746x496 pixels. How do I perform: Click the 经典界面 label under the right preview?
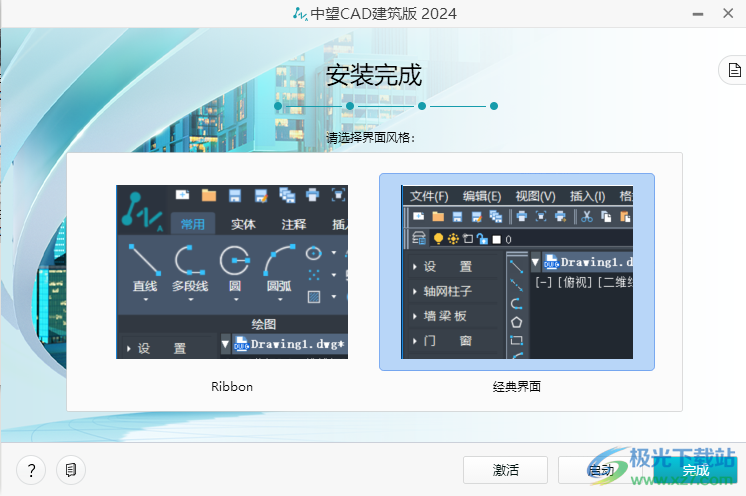[517, 387]
